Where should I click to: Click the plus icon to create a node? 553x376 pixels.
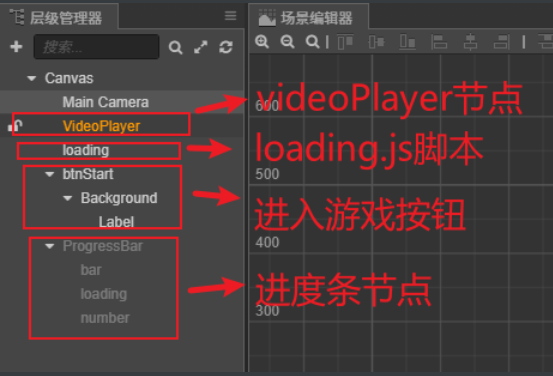16,46
